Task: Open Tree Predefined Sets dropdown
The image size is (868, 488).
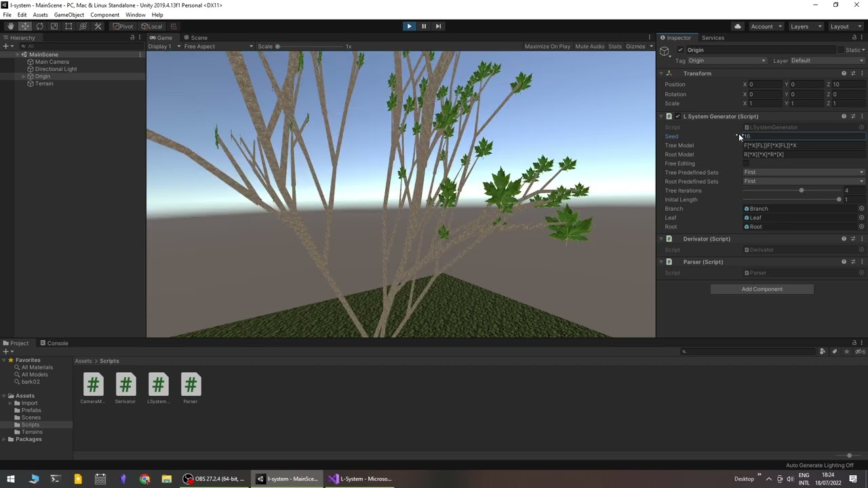Action: (x=804, y=172)
